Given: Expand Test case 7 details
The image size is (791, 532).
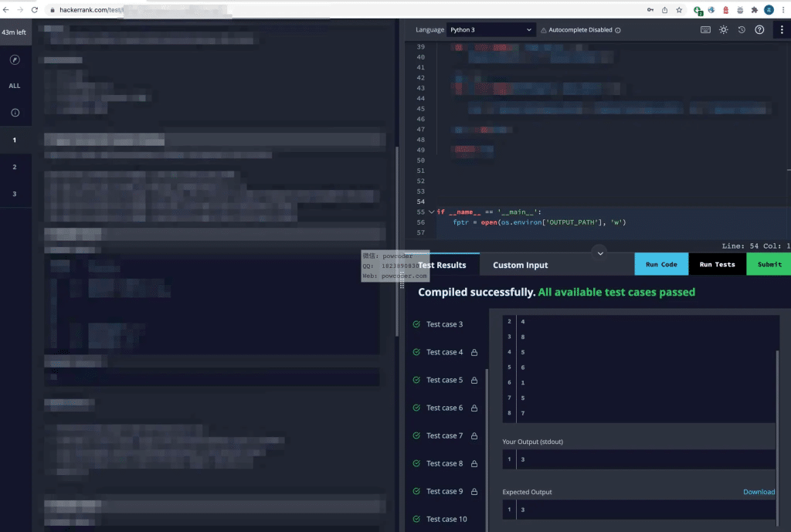Looking at the screenshot, I should (x=444, y=435).
